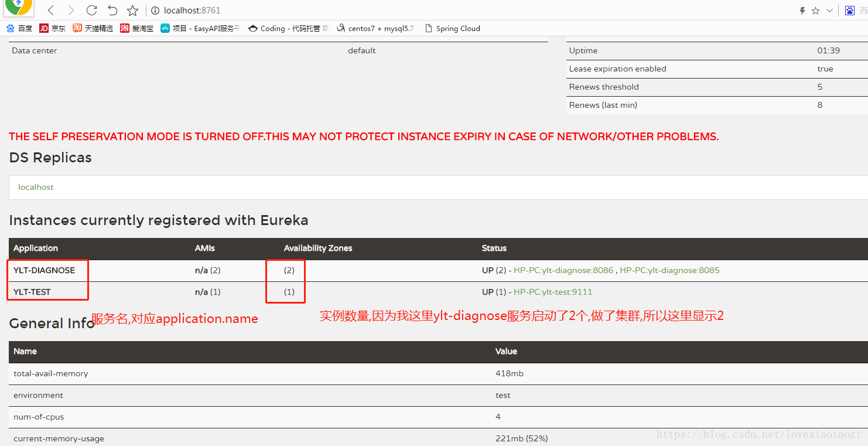Click the Data center label
The height and width of the screenshot is (446, 868).
coord(35,50)
